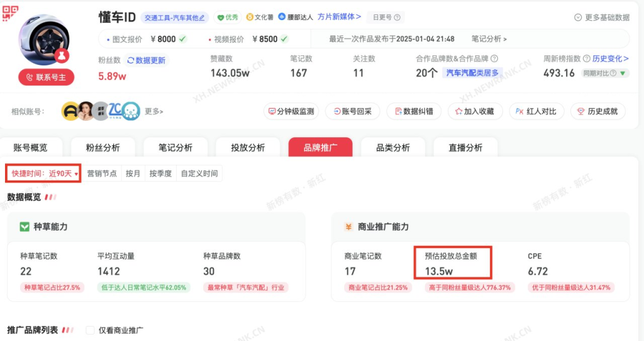Click 加入收藏 star button
The width and height of the screenshot is (644, 341).
click(x=475, y=111)
